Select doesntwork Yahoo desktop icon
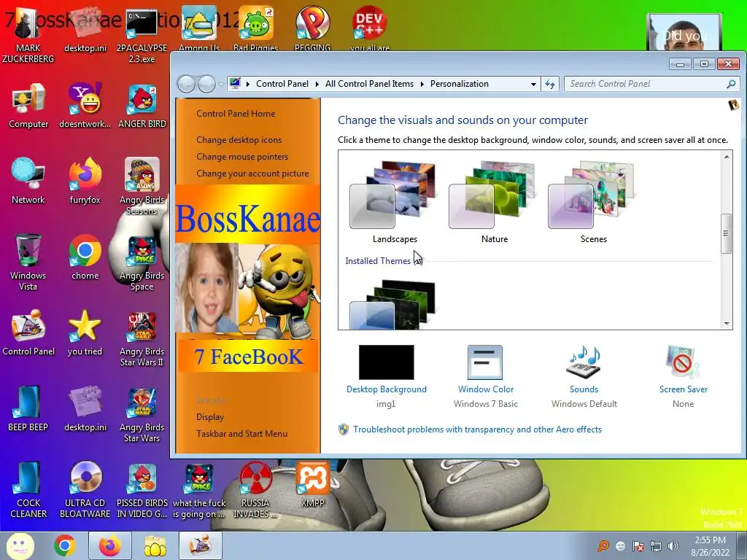 point(85,106)
